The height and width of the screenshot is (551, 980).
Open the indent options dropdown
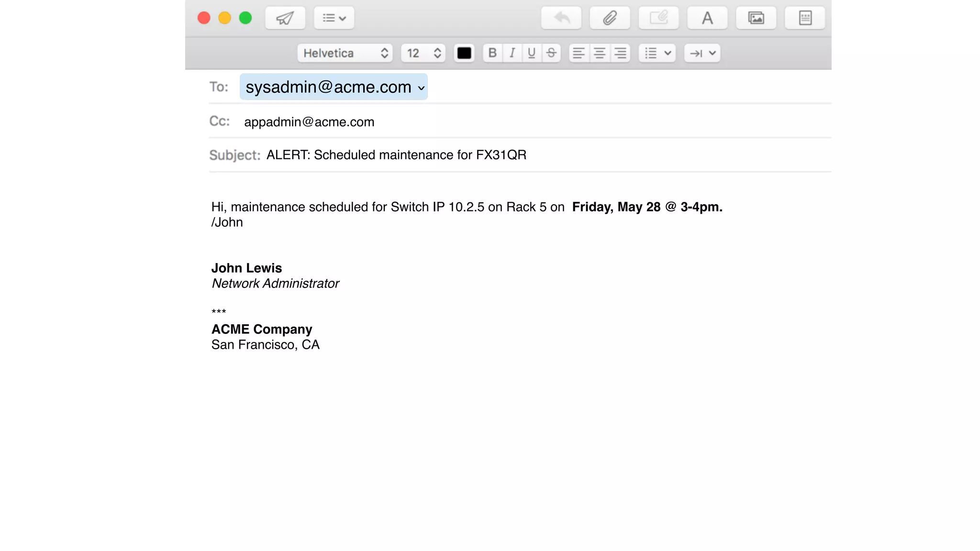[x=702, y=53]
